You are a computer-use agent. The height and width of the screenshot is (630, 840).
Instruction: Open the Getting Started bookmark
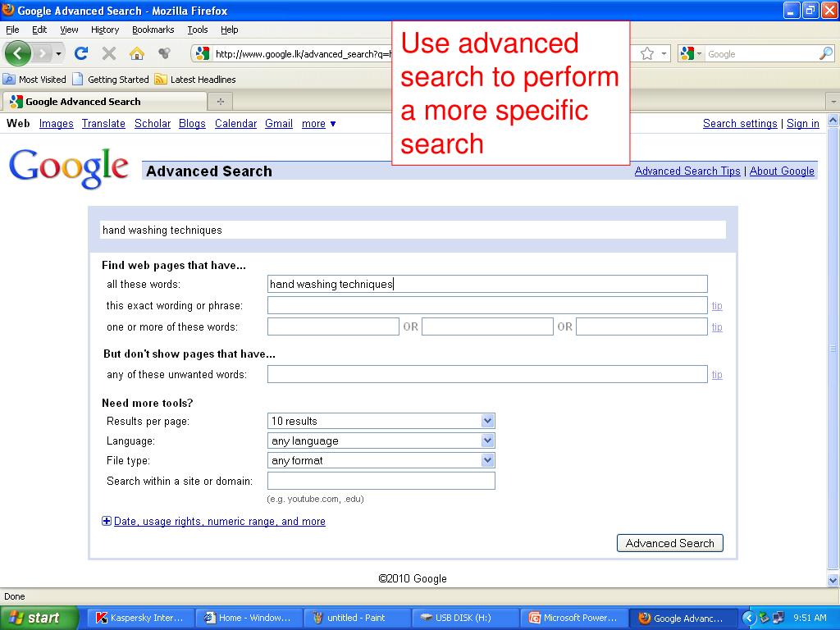tap(111, 80)
